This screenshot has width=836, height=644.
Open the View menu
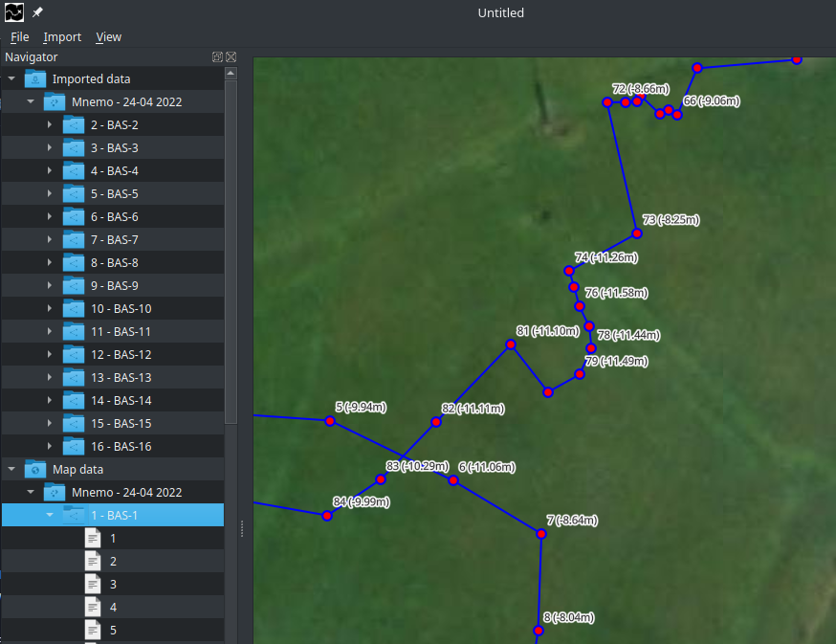tap(108, 36)
